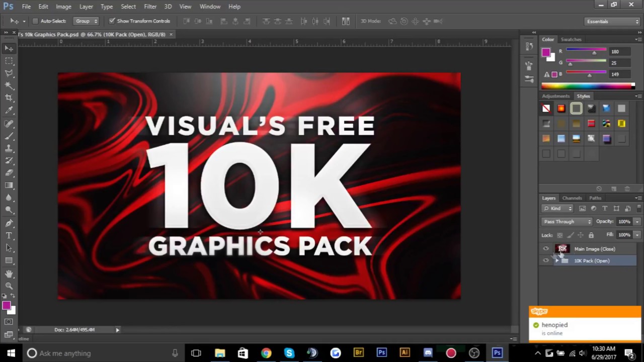The height and width of the screenshot is (362, 644).
Task: Toggle Quick Mask mode icon
Action: pos(9,322)
